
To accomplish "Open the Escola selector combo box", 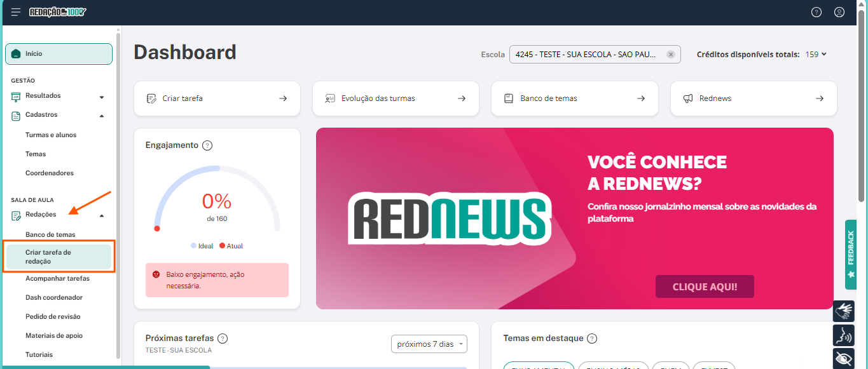I will 595,55.
